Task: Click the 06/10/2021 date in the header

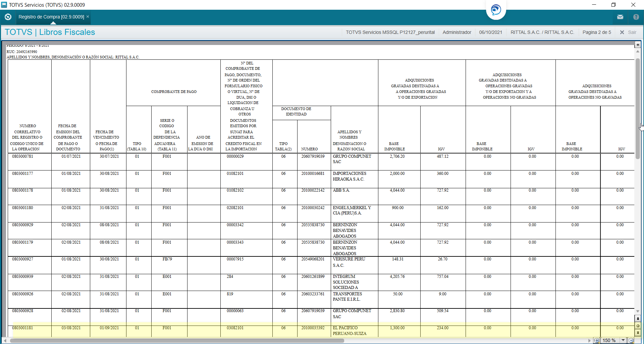Action: pos(491,32)
